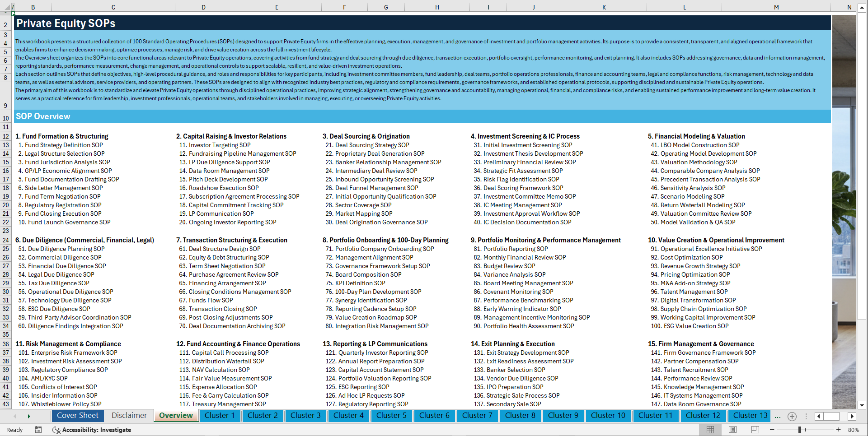
Task: Expand hidden sheet tabs via the ellipsis
Action: tap(778, 416)
